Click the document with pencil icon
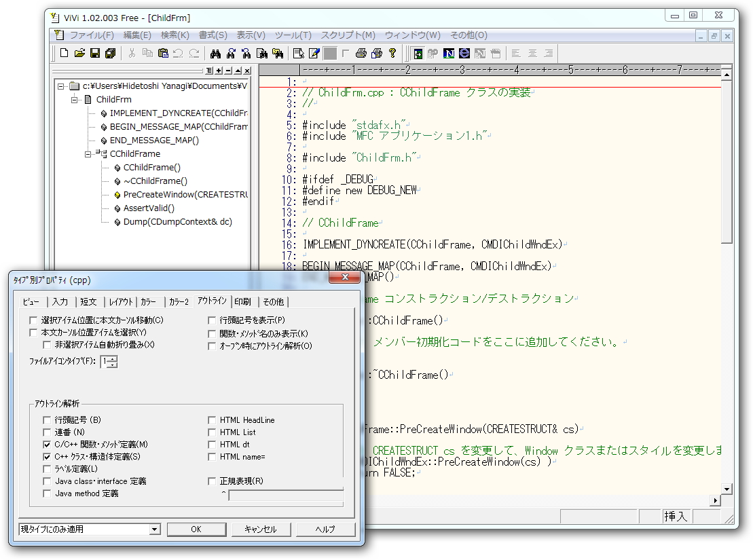753x560 pixels. pos(314,54)
